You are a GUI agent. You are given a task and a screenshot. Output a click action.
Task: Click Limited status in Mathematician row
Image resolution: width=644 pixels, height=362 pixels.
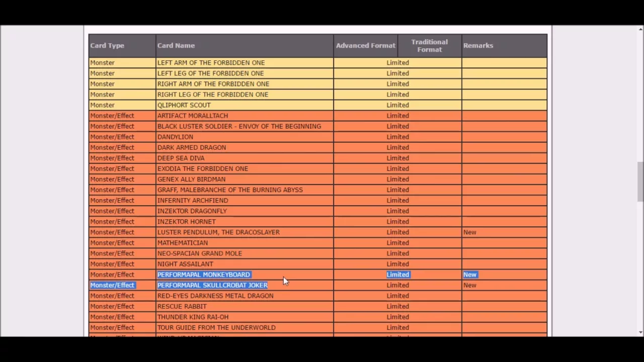point(398,243)
